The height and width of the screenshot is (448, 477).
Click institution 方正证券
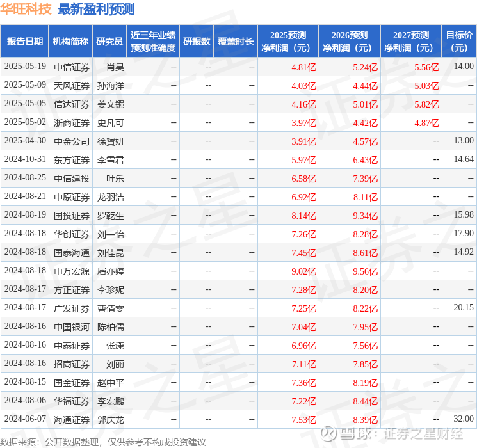click(x=72, y=290)
